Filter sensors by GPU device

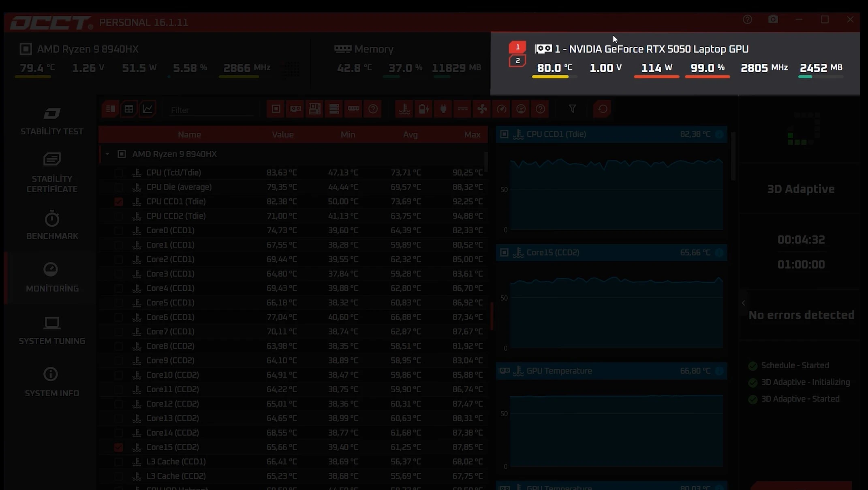(x=295, y=109)
